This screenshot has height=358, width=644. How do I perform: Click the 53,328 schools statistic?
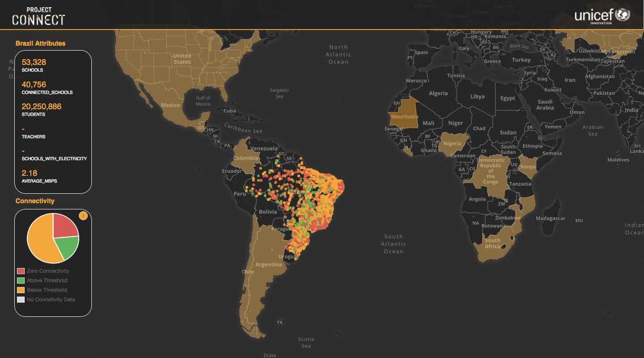click(x=34, y=62)
